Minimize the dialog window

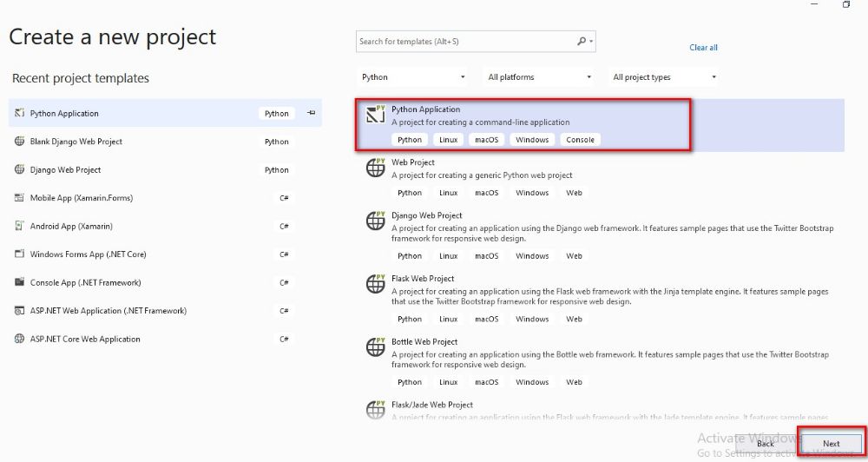coord(814,3)
